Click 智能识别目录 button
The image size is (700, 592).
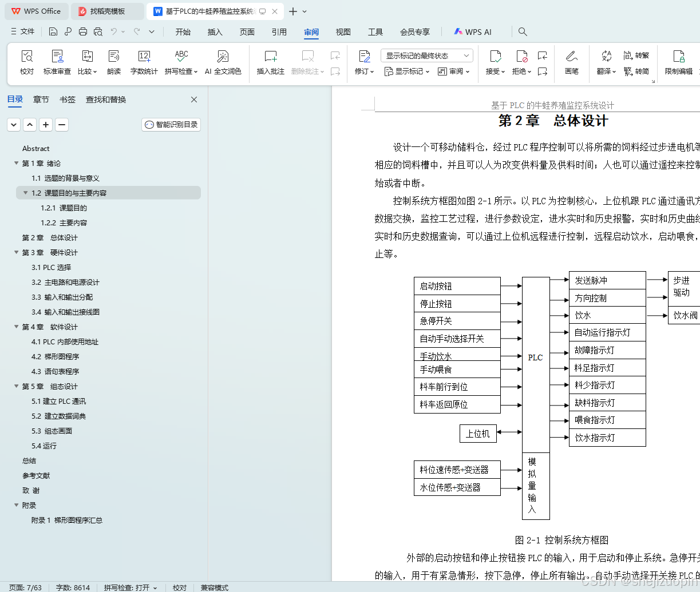171,124
